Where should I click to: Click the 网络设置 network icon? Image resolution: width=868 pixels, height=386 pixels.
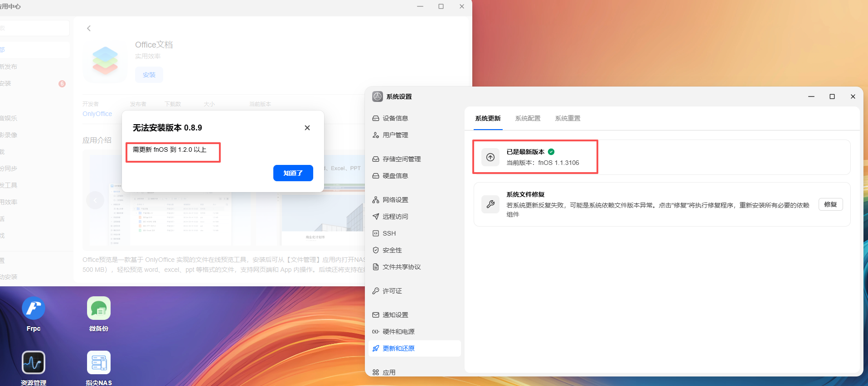pyautogui.click(x=376, y=200)
